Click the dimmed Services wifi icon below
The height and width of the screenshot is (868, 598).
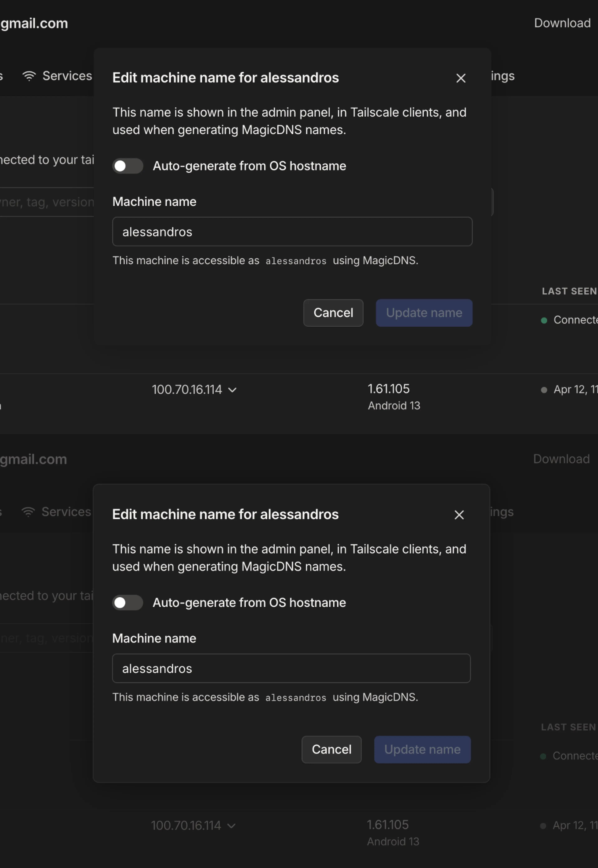coord(28,512)
